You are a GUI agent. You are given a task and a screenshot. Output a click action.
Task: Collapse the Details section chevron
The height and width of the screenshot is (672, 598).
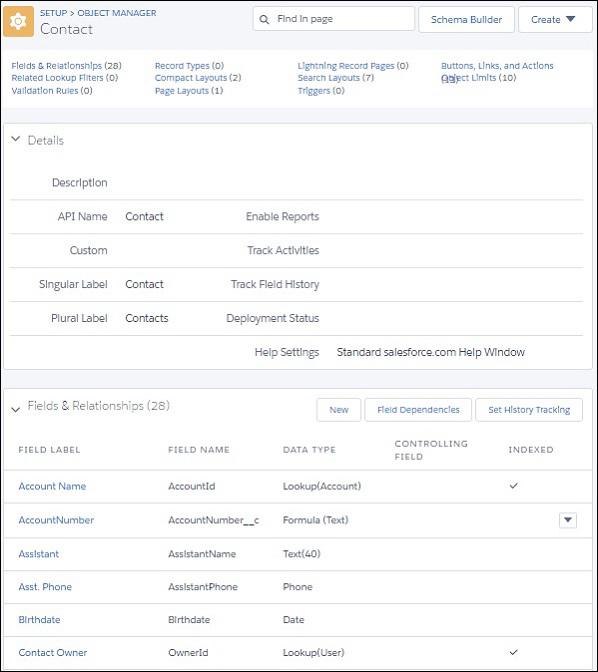(x=15, y=139)
